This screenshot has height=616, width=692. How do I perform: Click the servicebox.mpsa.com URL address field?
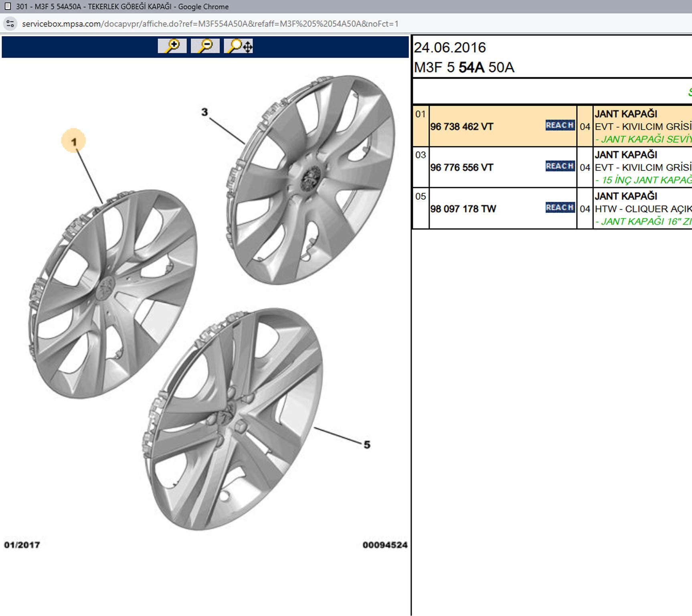pyautogui.click(x=210, y=24)
